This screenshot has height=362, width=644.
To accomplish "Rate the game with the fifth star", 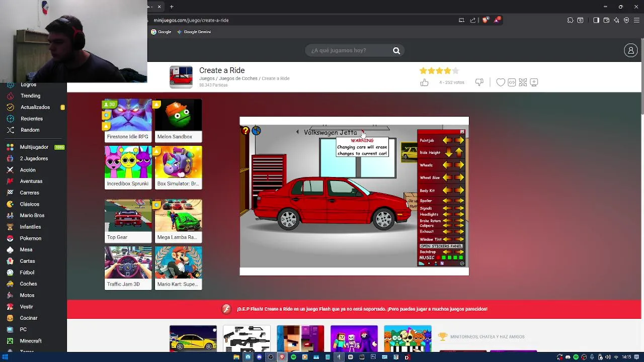I will (x=455, y=71).
